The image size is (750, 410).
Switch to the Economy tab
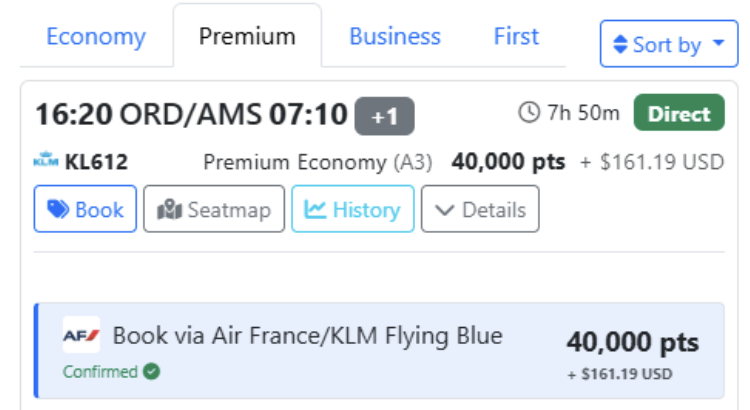point(96,37)
